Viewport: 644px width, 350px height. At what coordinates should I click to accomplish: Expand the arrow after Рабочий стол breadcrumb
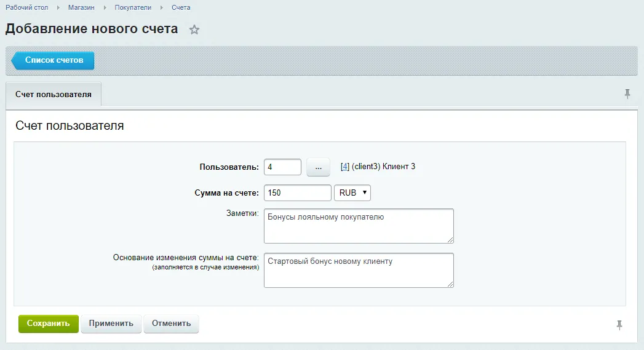point(58,7)
